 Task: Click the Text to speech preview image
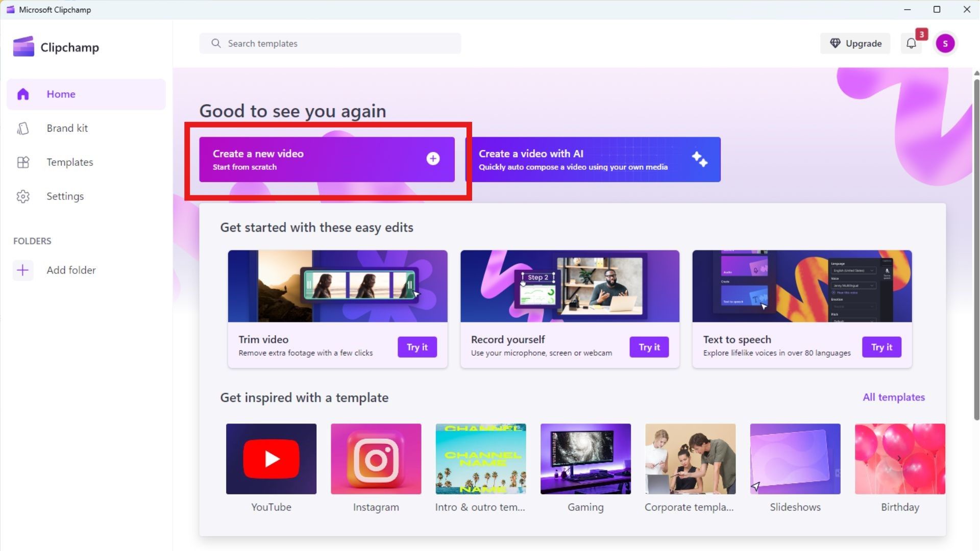802,286
